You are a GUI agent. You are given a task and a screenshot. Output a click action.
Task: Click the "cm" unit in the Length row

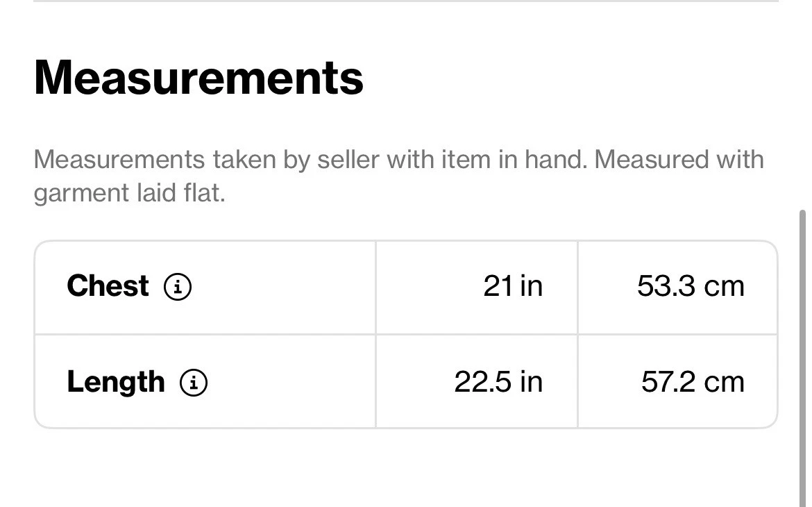click(x=726, y=382)
